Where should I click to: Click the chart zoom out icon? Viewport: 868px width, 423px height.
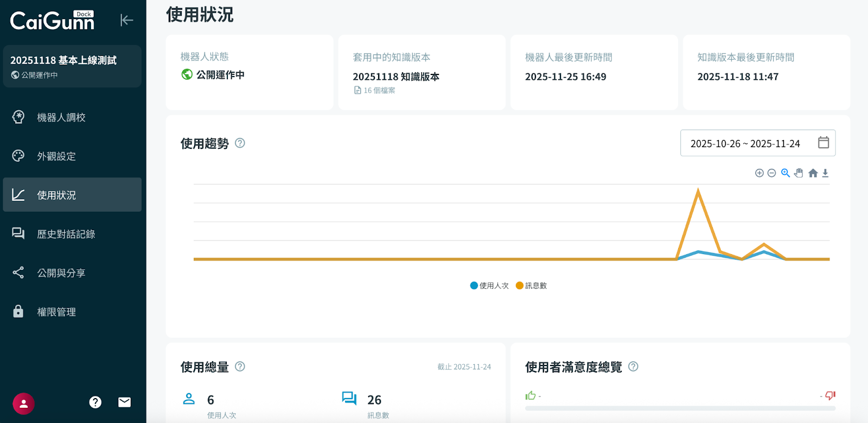coord(771,173)
